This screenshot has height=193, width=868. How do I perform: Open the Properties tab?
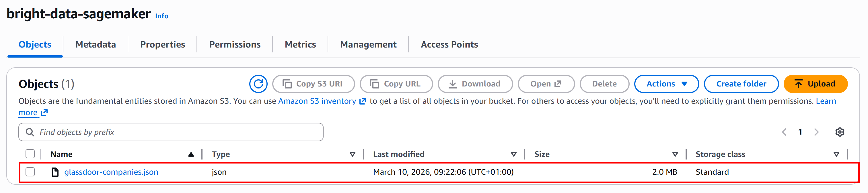pos(163,44)
